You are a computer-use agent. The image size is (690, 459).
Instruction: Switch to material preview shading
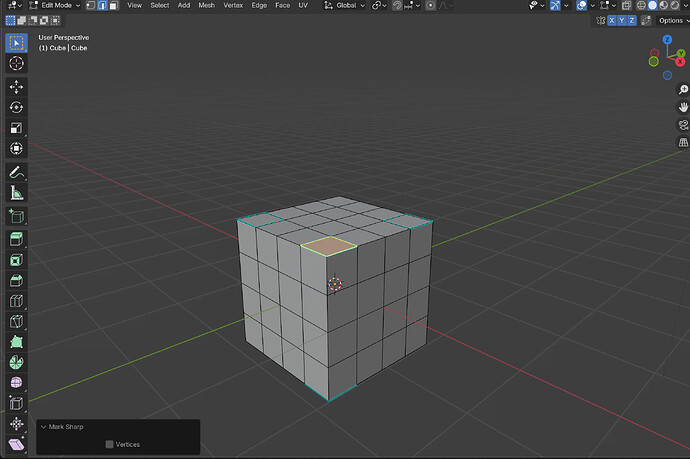click(664, 5)
